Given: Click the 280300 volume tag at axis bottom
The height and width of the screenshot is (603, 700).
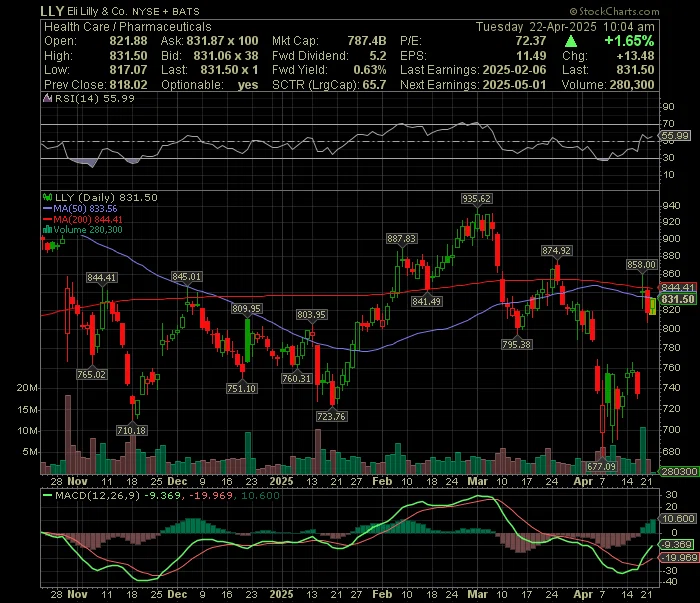Looking at the screenshot, I should [679, 472].
